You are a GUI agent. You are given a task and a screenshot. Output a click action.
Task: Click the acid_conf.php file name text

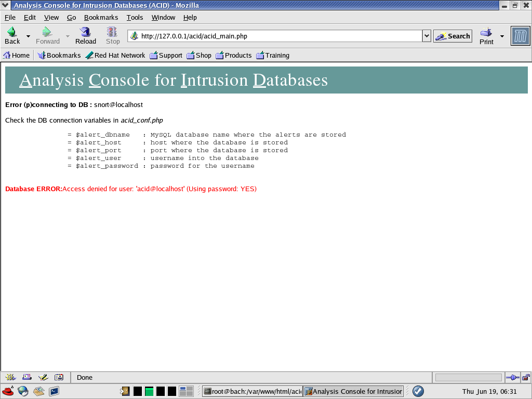tap(142, 121)
